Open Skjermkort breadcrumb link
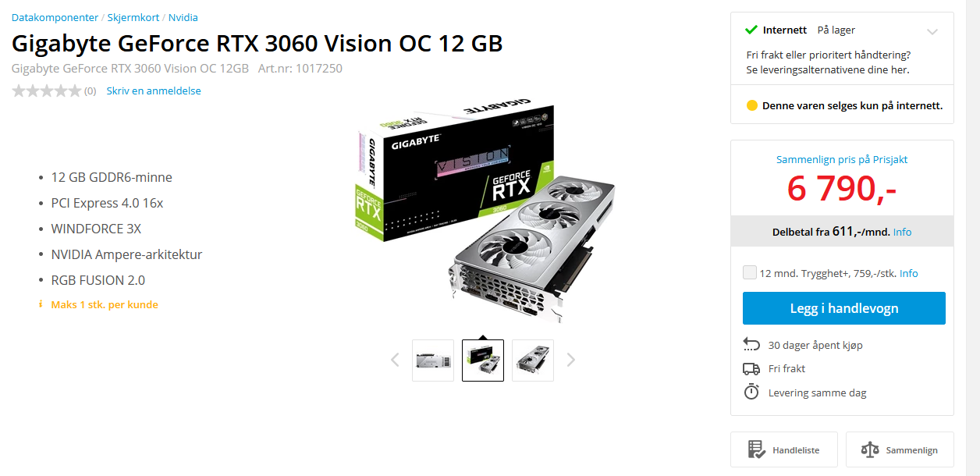This screenshot has height=476, width=980. point(133,17)
